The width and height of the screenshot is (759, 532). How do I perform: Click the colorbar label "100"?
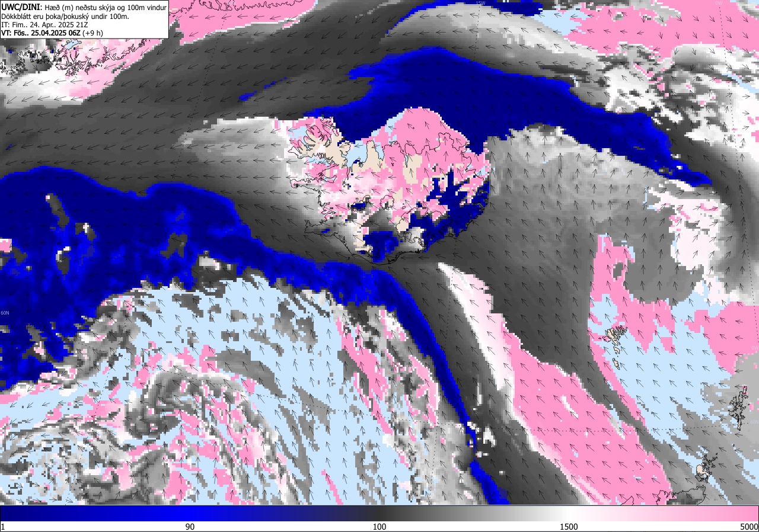tap(379, 527)
